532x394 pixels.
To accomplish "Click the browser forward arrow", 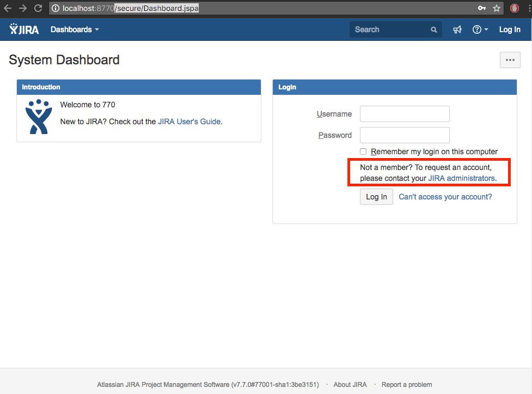I will tap(23, 8).
